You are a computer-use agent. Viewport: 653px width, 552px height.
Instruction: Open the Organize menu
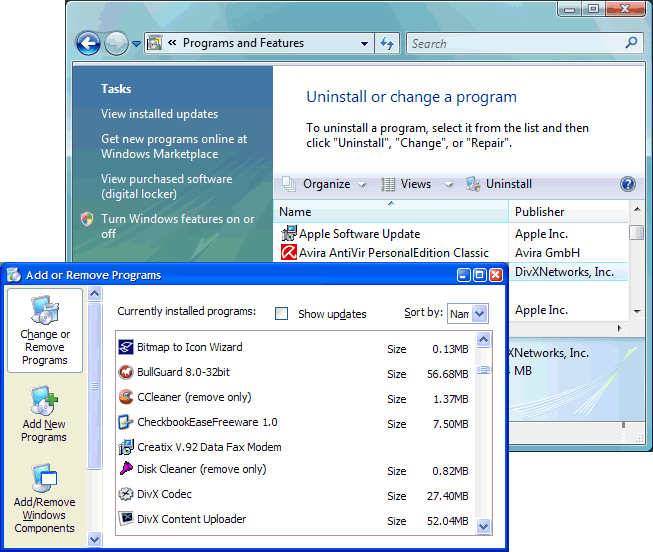pyautogui.click(x=325, y=184)
